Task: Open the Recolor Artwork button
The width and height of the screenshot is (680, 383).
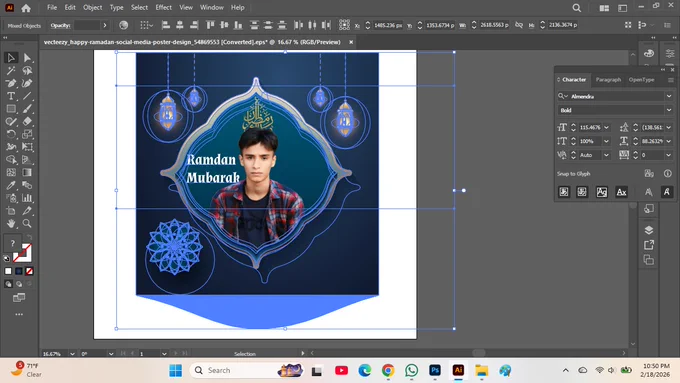Action: coord(124,25)
